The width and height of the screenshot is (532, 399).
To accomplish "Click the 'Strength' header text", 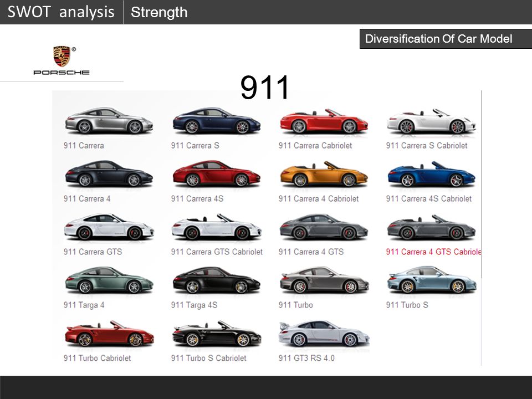I will coord(159,12).
